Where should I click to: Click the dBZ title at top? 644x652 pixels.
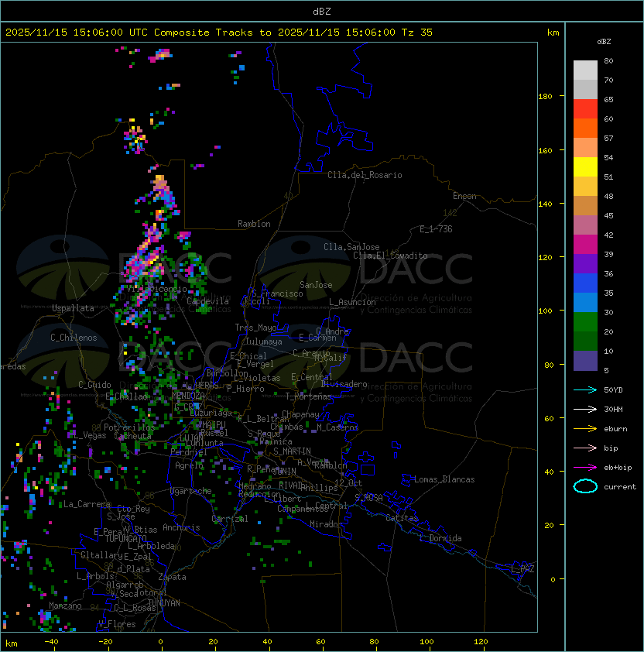322,12
